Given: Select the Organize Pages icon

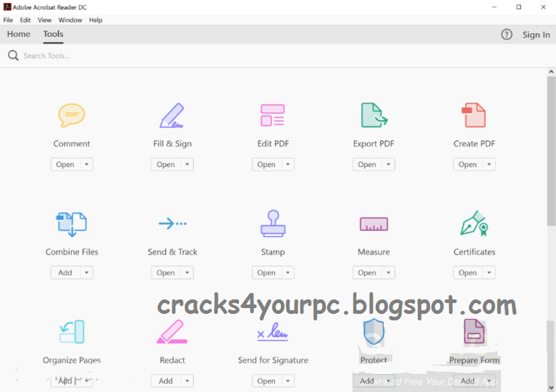Looking at the screenshot, I should coord(72,332).
